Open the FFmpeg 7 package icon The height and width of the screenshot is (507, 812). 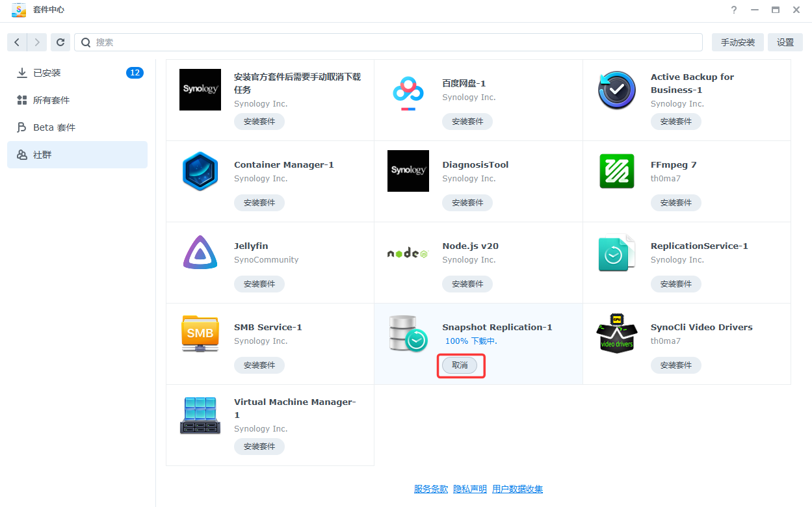pyautogui.click(x=616, y=172)
